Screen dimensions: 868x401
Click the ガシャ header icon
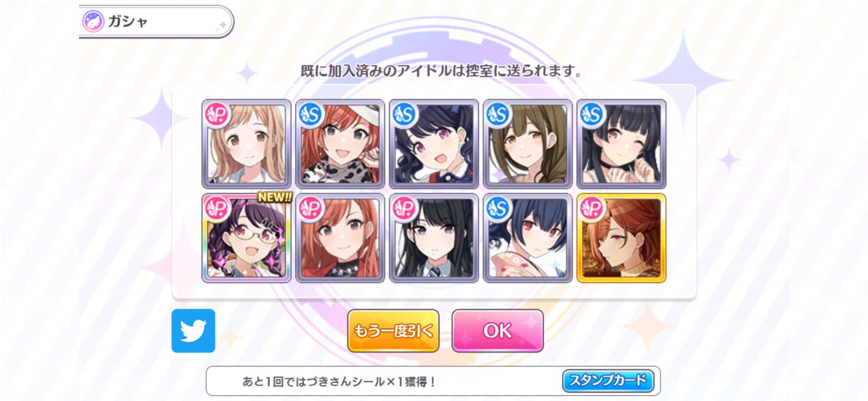pyautogui.click(x=93, y=21)
